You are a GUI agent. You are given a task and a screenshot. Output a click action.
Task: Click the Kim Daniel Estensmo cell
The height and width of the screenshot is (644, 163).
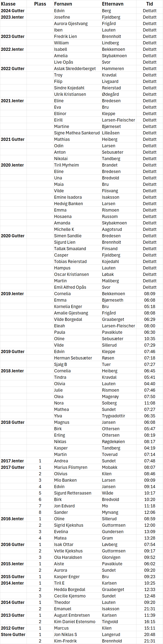coord(75,622)
